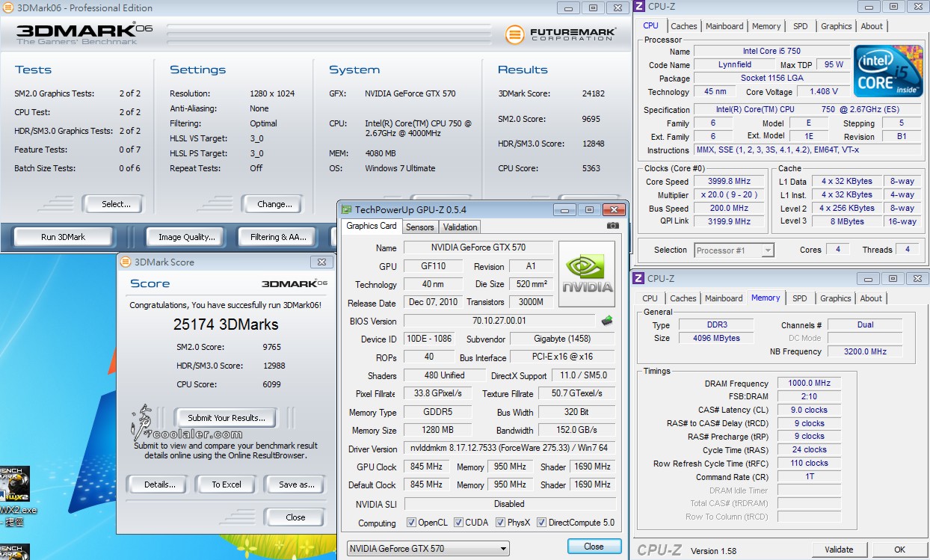This screenshot has width=930, height=560.
Task: Open the Processor #1 selection dropdown
Action: point(734,250)
